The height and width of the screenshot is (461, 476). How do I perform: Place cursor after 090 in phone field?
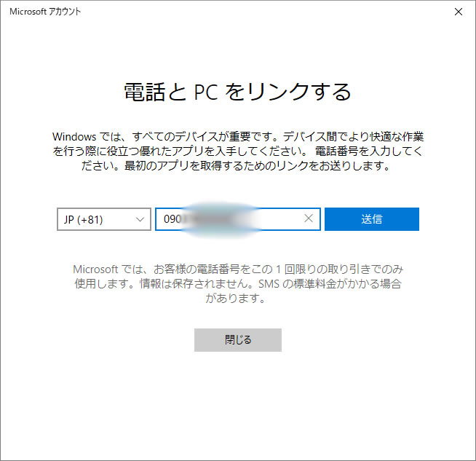coord(181,219)
